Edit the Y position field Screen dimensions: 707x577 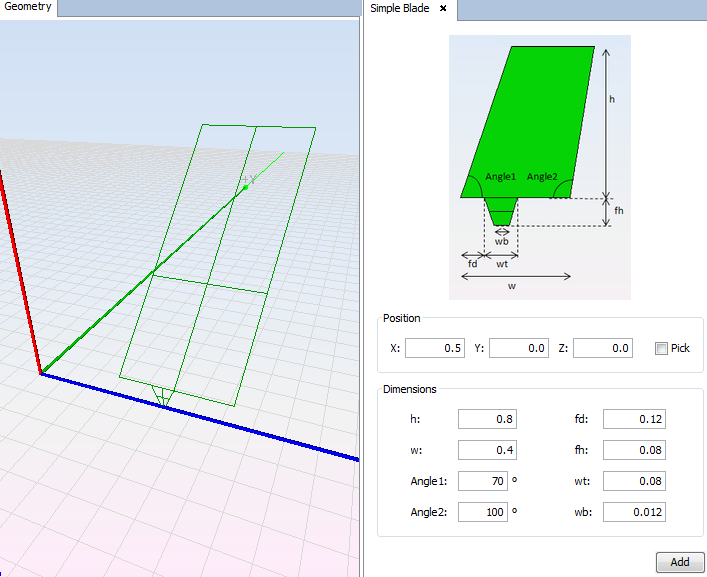519,348
